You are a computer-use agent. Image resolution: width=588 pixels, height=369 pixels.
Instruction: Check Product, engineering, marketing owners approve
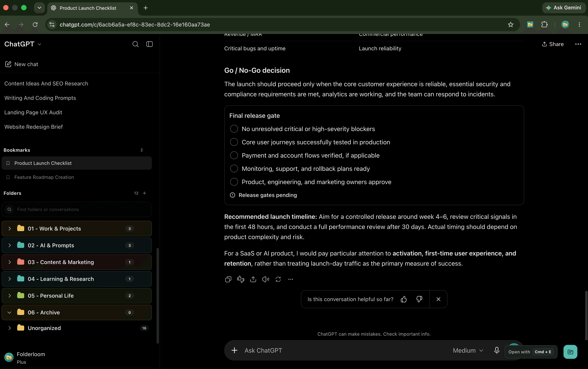point(234,182)
